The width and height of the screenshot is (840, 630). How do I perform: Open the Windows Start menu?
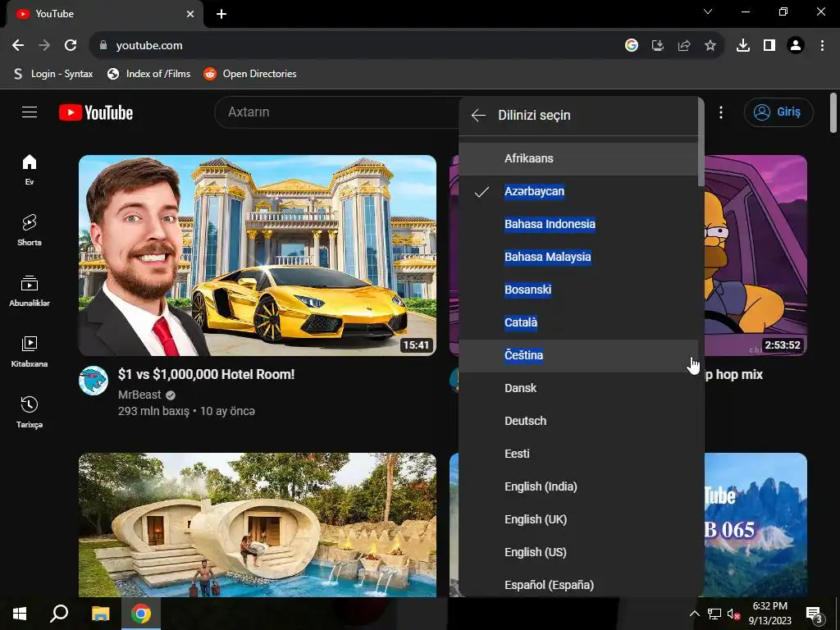[20, 614]
